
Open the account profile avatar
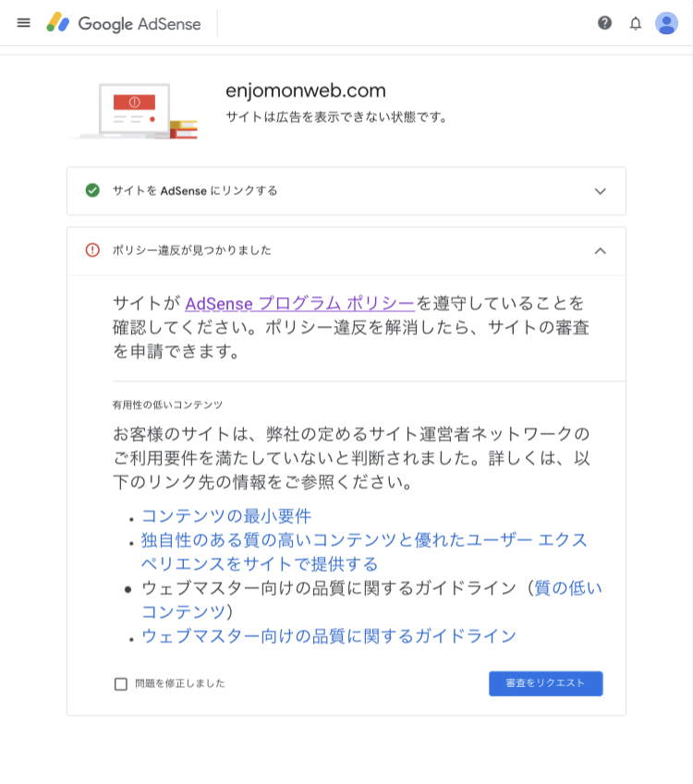pyautogui.click(x=666, y=23)
